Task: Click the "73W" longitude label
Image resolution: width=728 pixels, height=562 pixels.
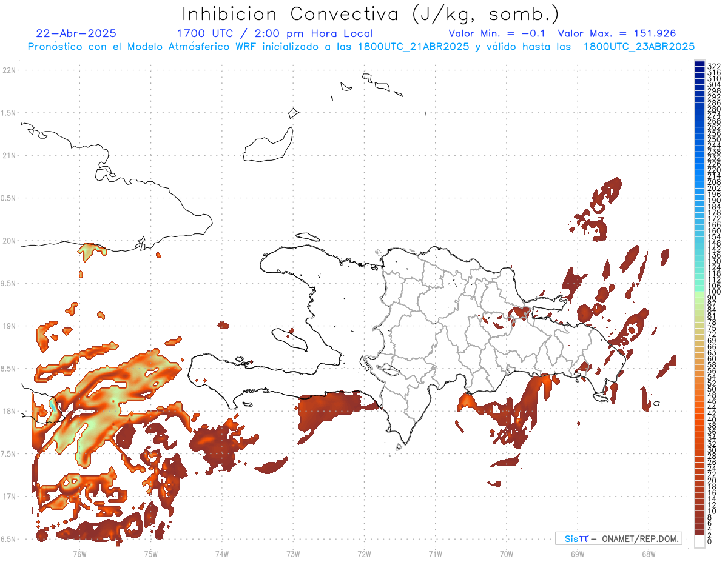Action: click(x=293, y=554)
